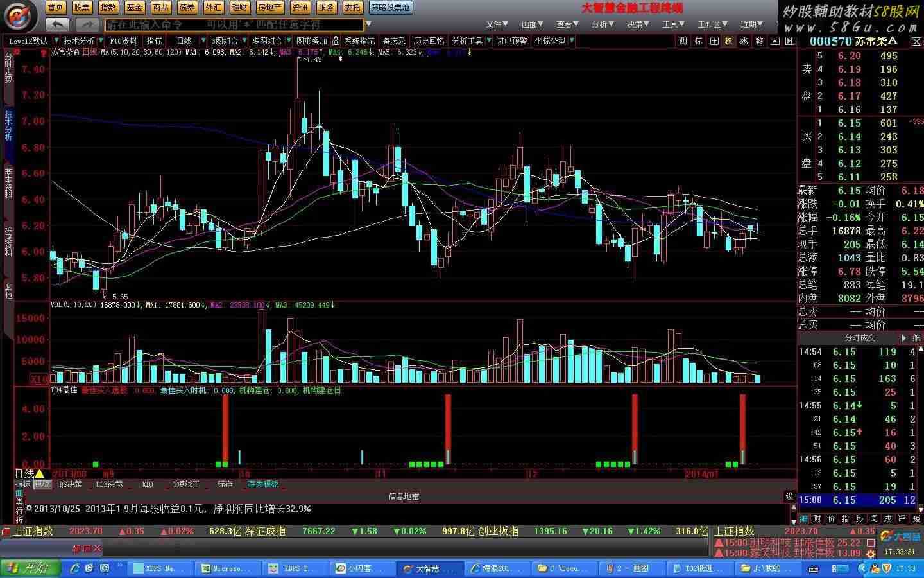Open the command input dropdown arrow
924x578 pixels.
[368, 24]
